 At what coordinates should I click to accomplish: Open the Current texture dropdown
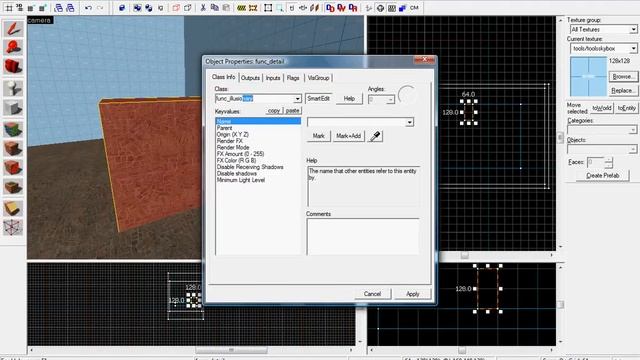[633, 49]
